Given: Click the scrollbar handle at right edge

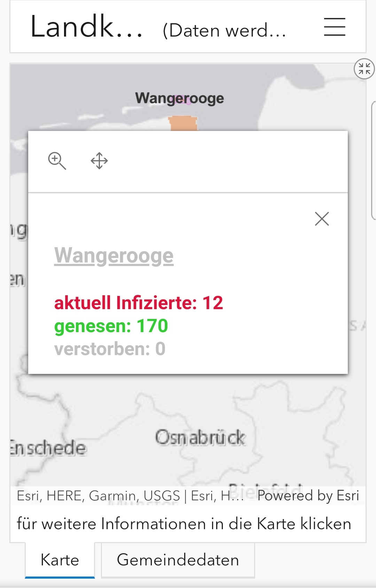Looking at the screenshot, I should pos(374,160).
